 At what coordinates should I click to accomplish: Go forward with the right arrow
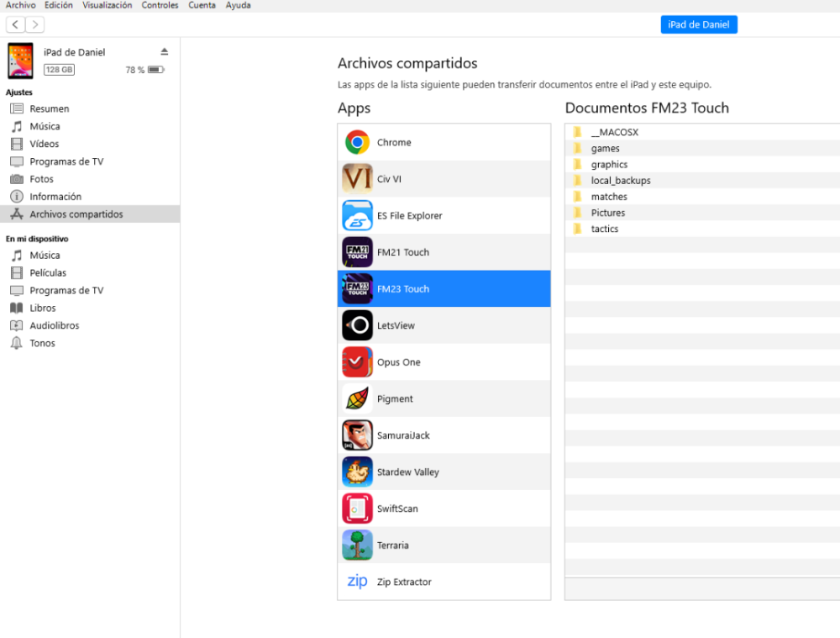click(34, 24)
